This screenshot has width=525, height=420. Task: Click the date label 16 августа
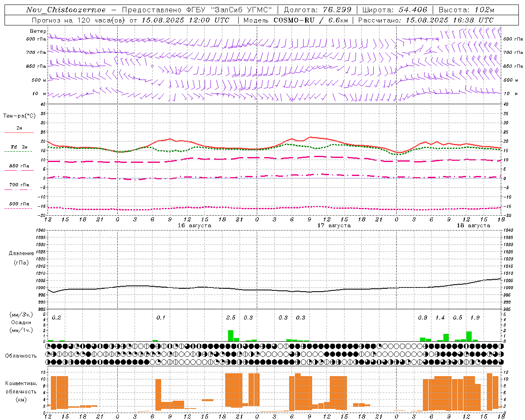pos(194,226)
